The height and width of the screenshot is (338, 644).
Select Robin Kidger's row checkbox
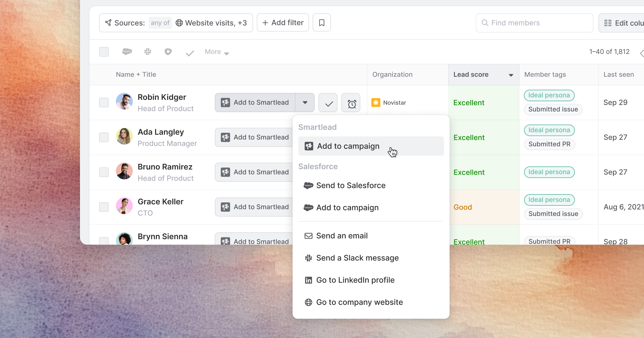tap(104, 102)
